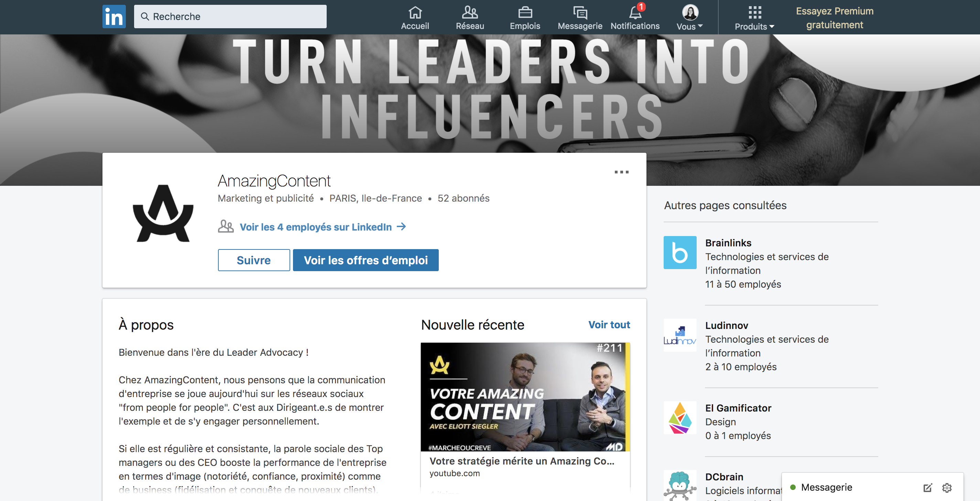This screenshot has width=980, height=501.
Task: Open the Brainlinks company page
Action: click(x=728, y=243)
